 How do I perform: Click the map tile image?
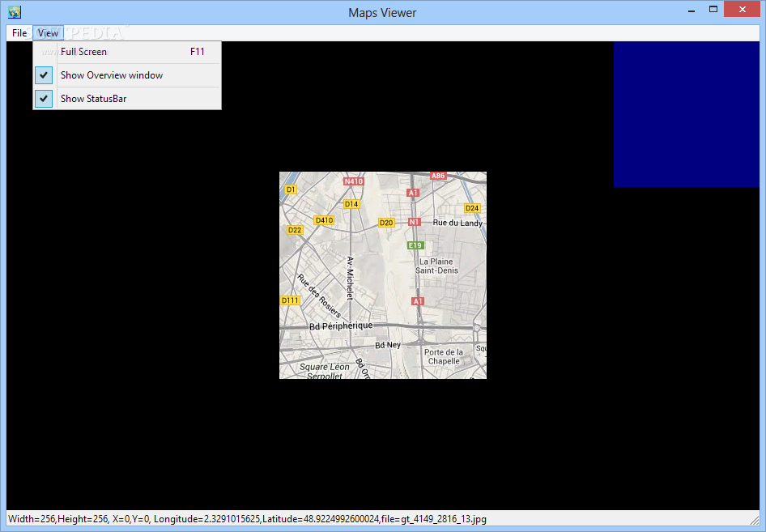point(383,275)
